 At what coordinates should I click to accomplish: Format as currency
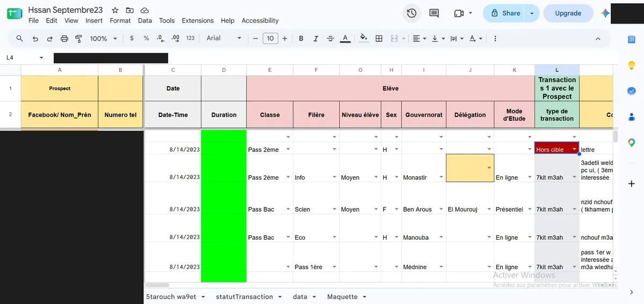pyautogui.click(x=132, y=39)
